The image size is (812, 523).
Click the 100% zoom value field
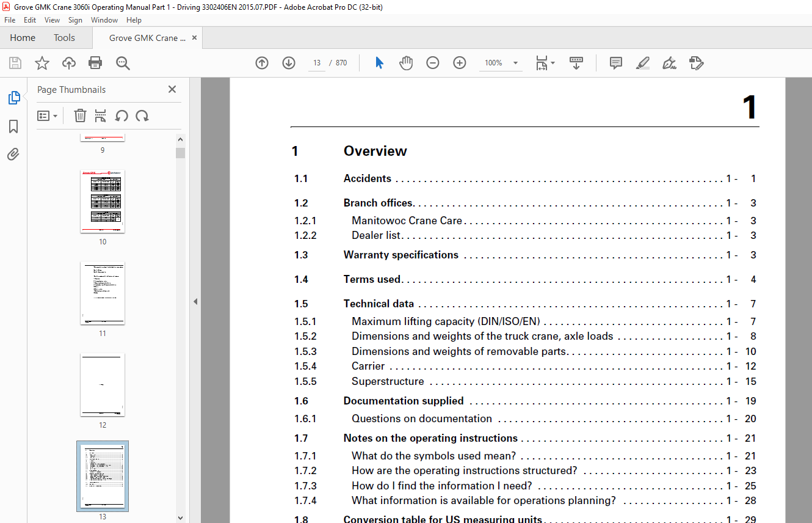[493, 63]
